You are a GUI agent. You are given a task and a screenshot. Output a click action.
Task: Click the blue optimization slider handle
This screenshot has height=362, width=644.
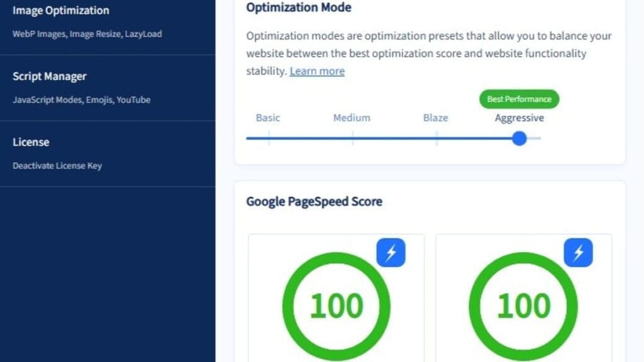(519, 138)
